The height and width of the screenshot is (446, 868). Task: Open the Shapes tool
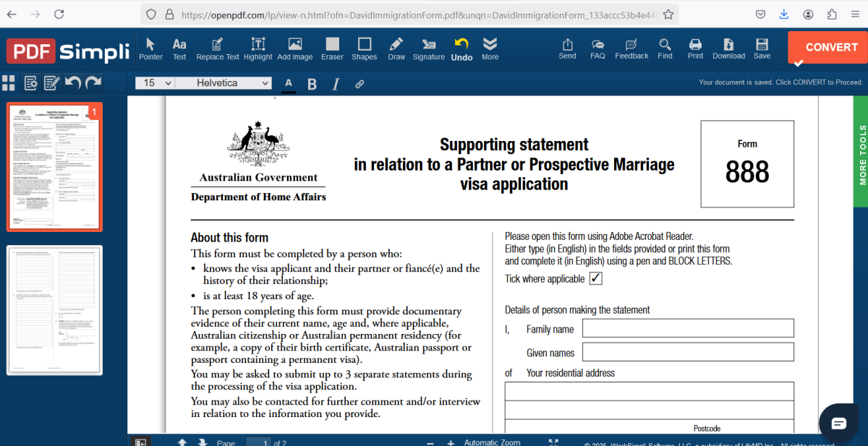pyautogui.click(x=364, y=48)
